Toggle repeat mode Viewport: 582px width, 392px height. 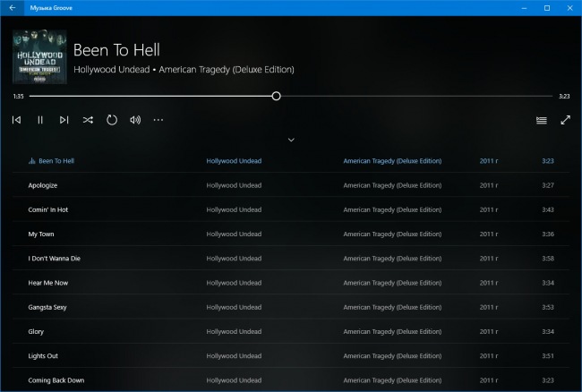[112, 120]
